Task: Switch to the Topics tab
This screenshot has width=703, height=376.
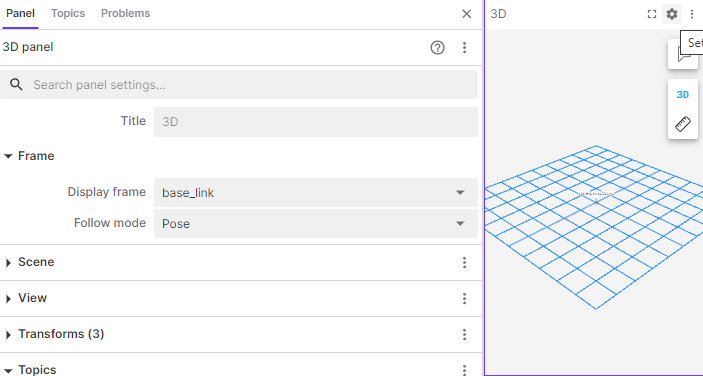Action: click(x=68, y=13)
